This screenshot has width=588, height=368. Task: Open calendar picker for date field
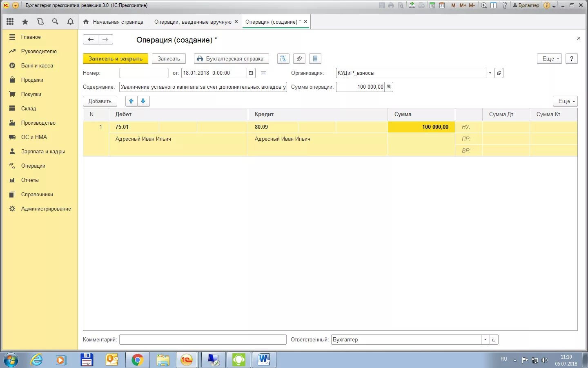point(251,73)
